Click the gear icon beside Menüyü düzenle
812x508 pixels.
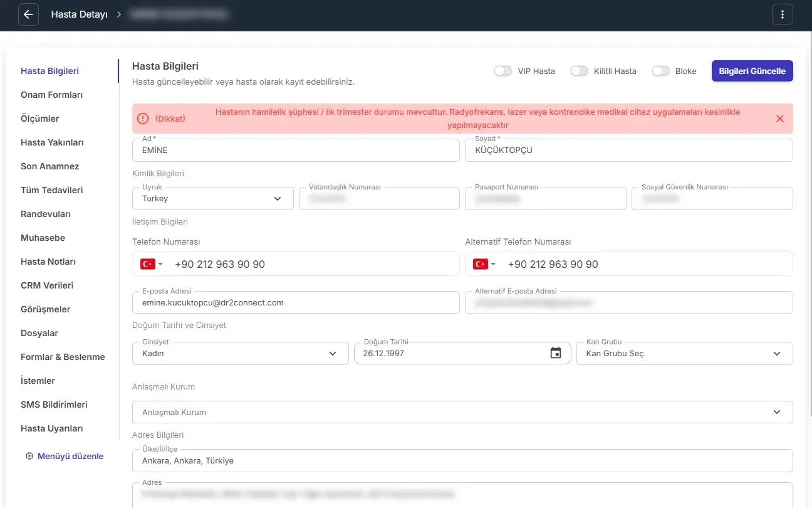tap(29, 456)
